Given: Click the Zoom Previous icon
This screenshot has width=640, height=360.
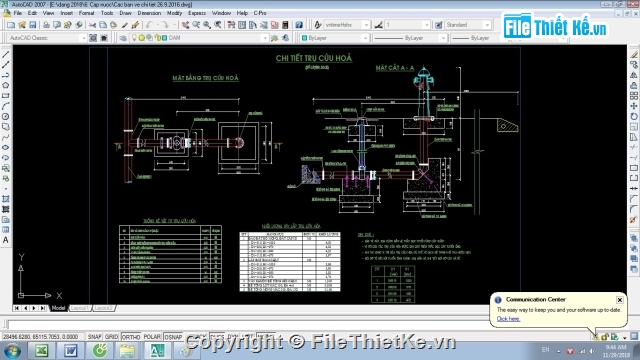Looking at the screenshot, I should [218, 25].
